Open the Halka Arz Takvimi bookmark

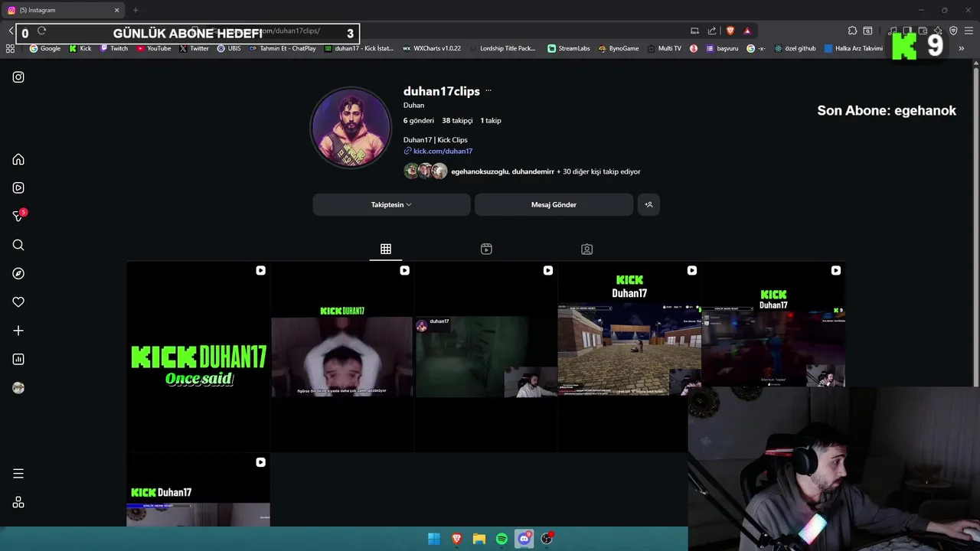point(854,48)
